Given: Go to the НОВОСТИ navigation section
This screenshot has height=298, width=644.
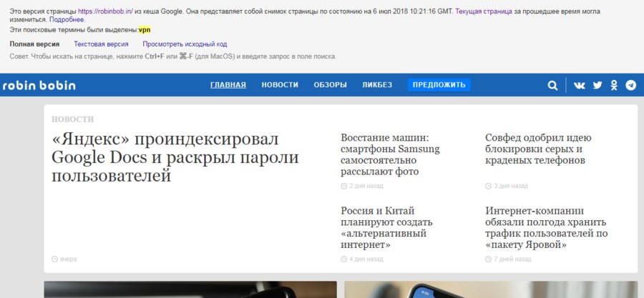Looking at the screenshot, I should pyautogui.click(x=280, y=85).
